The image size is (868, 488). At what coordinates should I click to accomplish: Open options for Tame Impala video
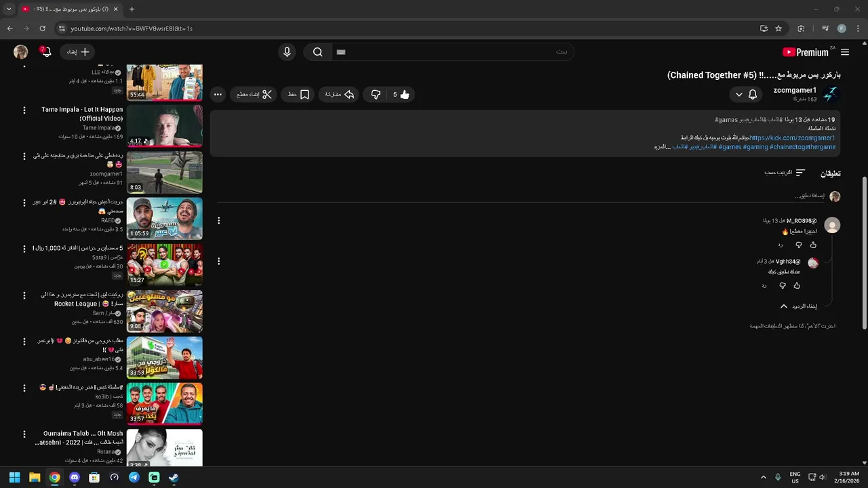[24, 110]
